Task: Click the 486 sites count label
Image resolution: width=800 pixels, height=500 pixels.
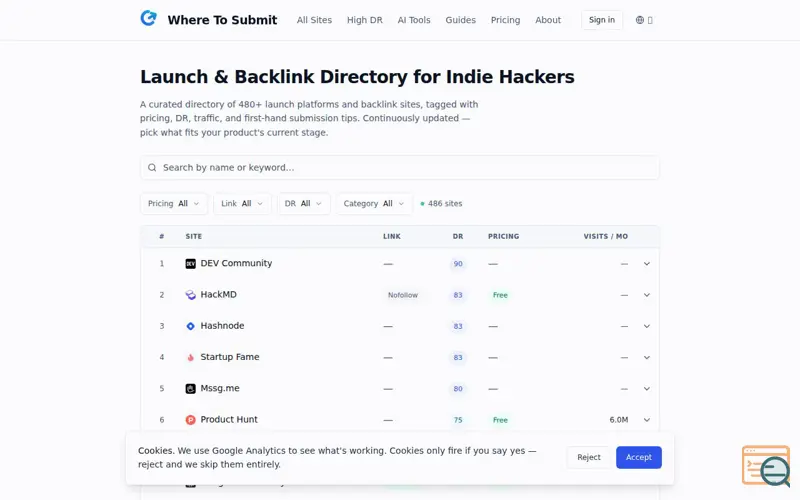Action: [x=445, y=204]
